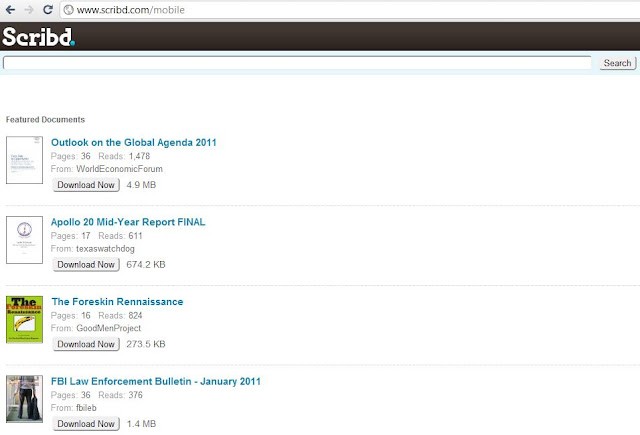640x435 pixels.
Task: Download the FBI Law Enforcement Bulletin
Action: [86, 424]
